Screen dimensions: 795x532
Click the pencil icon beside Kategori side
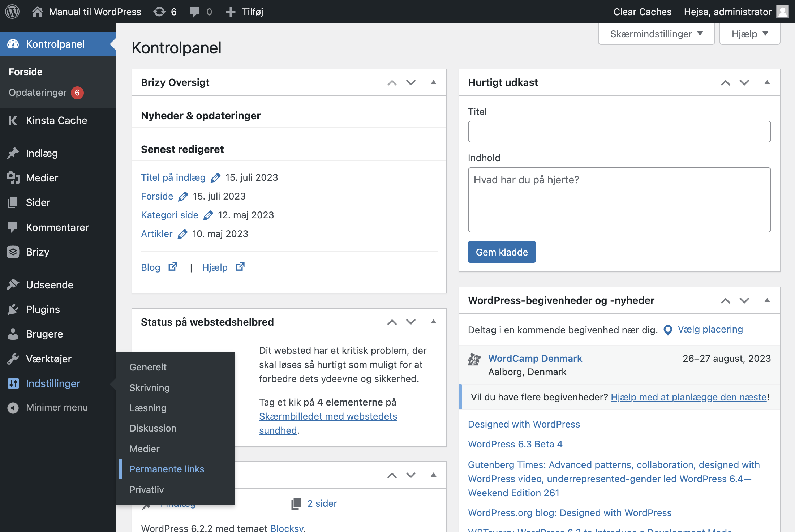click(208, 215)
